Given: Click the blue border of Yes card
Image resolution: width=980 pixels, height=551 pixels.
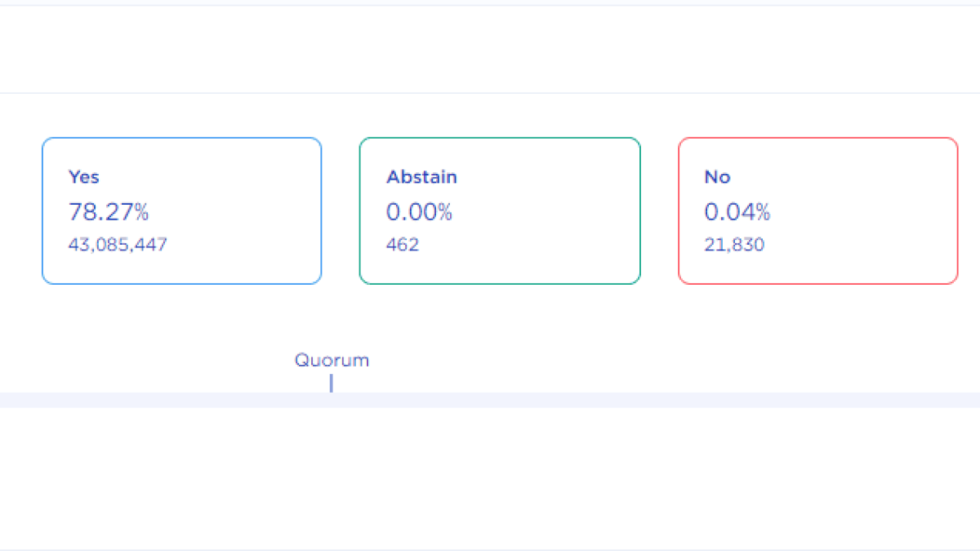Looking at the screenshot, I should 42,211.
